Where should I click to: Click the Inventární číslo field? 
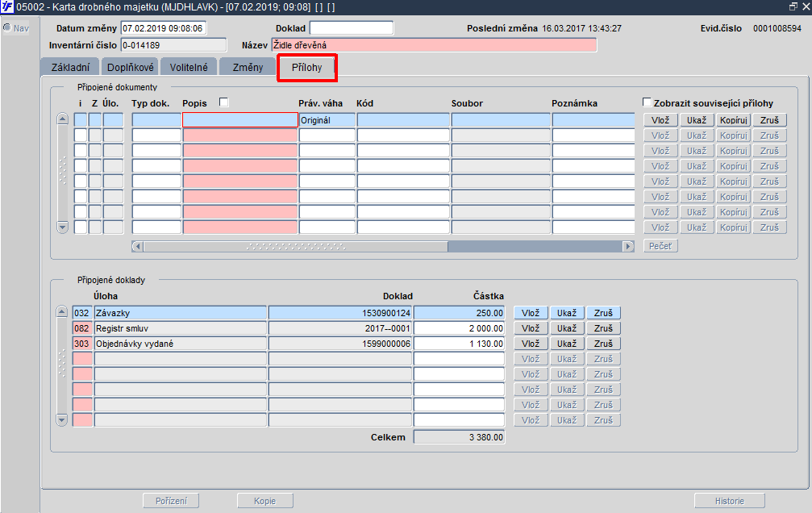173,45
